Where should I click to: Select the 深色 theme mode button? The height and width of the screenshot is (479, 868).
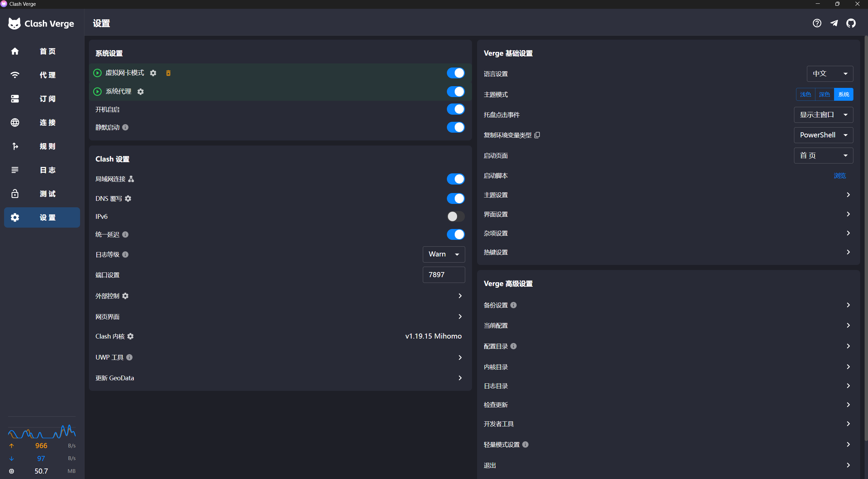coord(824,94)
